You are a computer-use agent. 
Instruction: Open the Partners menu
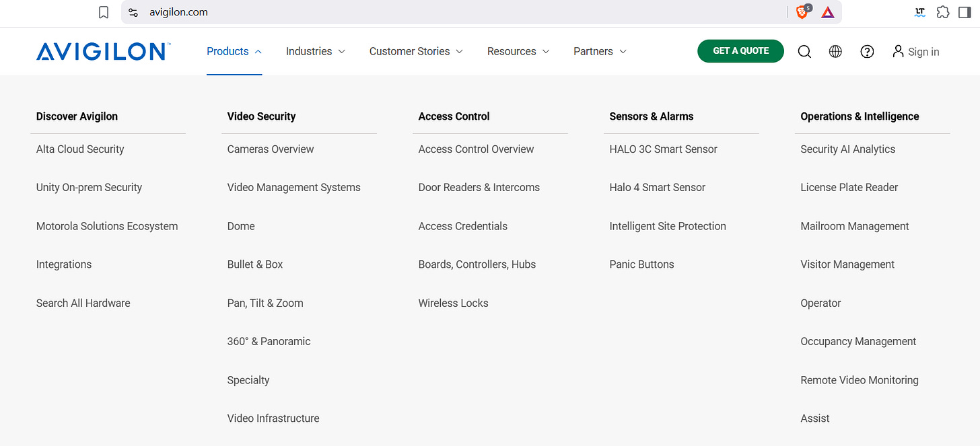click(x=600, y=51)
